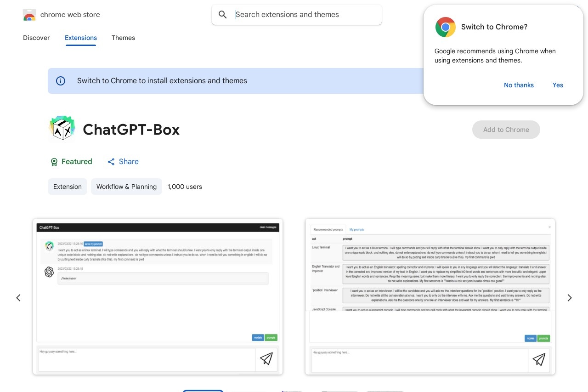Click the chrome web store title text
Screen dimensions: 588x392
click(x=70, y=15)
